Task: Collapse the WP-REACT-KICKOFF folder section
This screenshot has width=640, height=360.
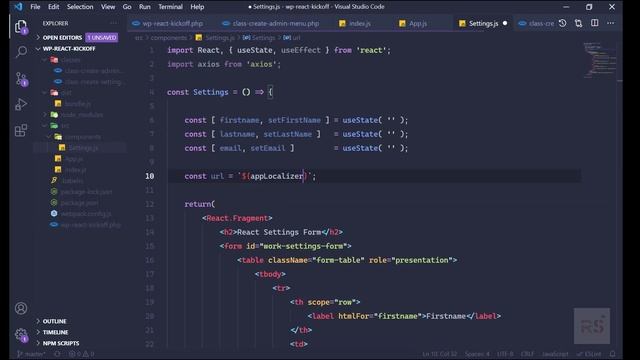Action: click(69, 49)
